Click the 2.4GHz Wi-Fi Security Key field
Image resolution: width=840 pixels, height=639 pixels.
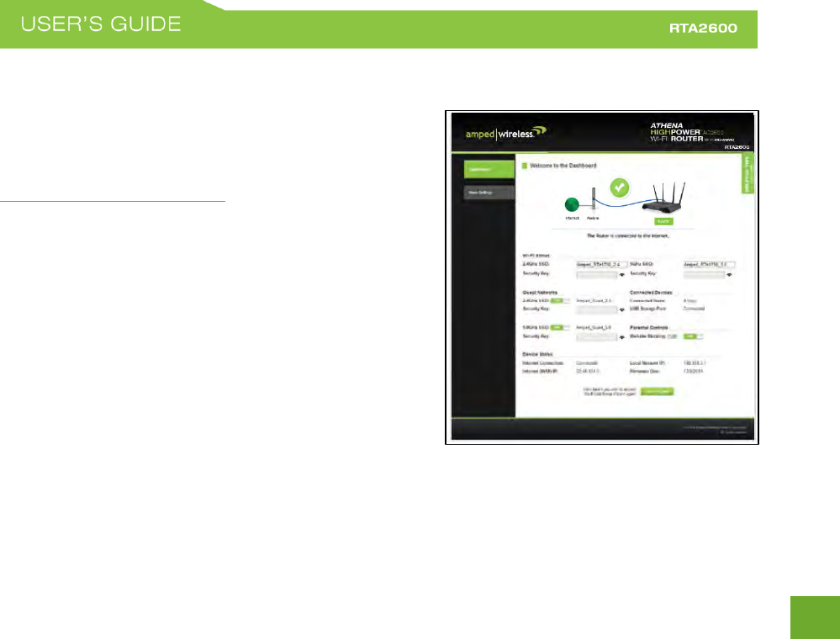[597, 274]
